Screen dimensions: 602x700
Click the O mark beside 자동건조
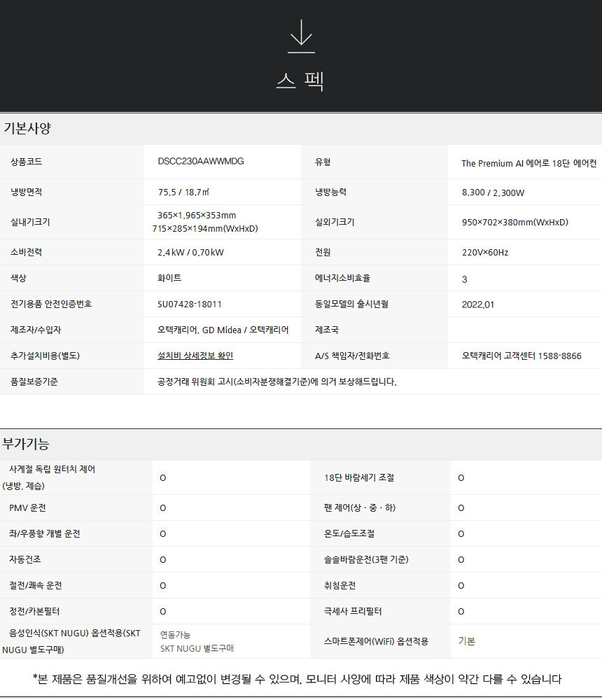click(x=162, y=559)
